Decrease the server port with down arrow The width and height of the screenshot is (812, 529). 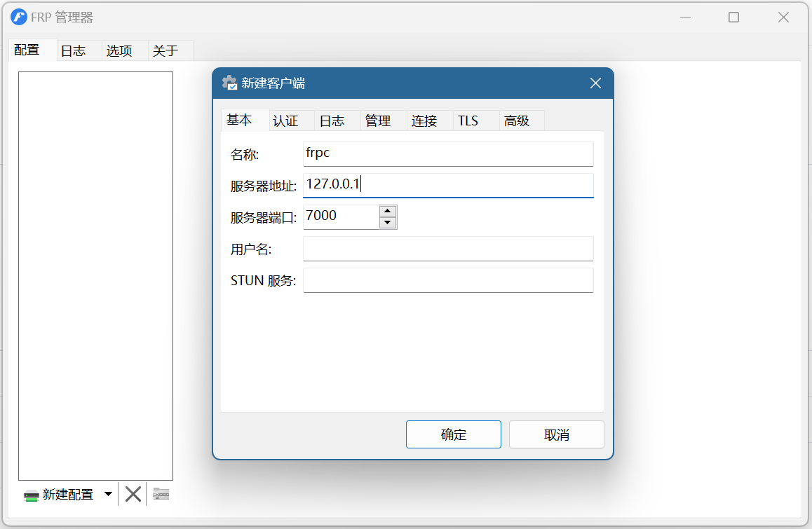[388, 223]
